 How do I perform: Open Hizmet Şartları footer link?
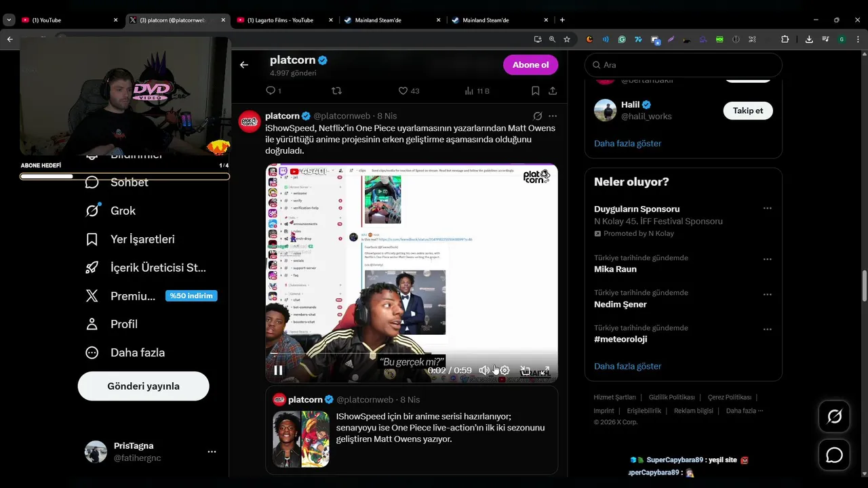tap(614, 397)
